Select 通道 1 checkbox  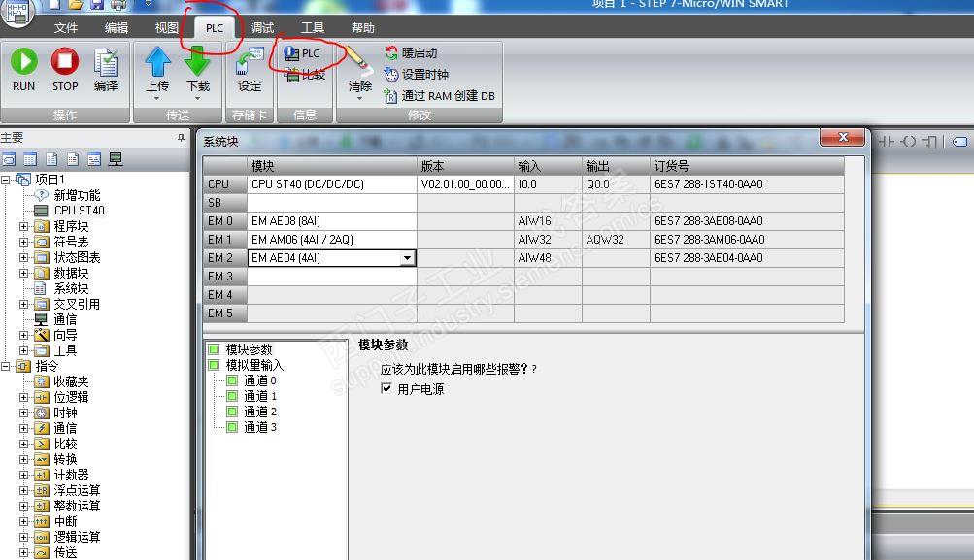(x=232, y=395)
